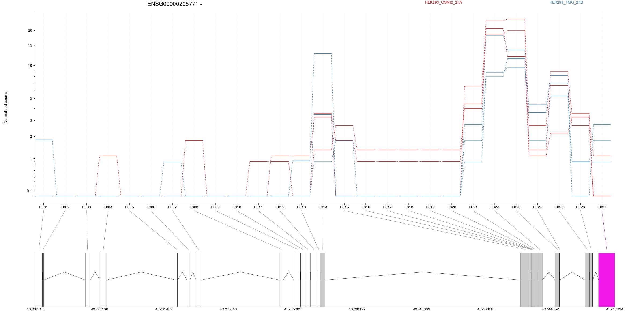Screen dimensions: 644x322
Task: Click exon label E014
Action: (x=323, y=207)
